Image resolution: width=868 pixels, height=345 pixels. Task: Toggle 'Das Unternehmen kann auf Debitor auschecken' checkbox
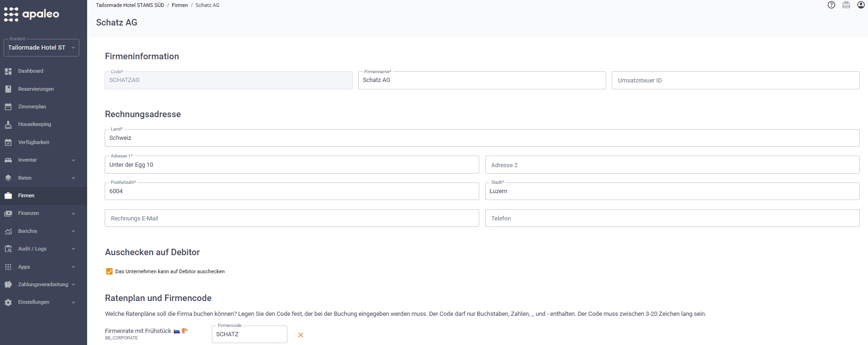click(109, 271)
